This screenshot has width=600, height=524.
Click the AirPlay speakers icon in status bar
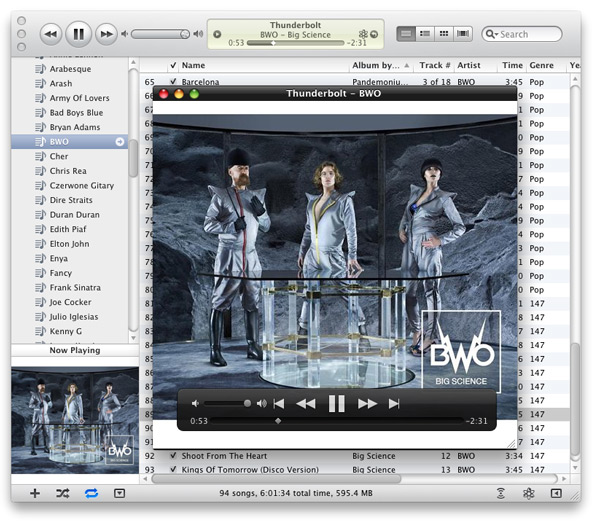pyautogui.click(x=501, y=493)
